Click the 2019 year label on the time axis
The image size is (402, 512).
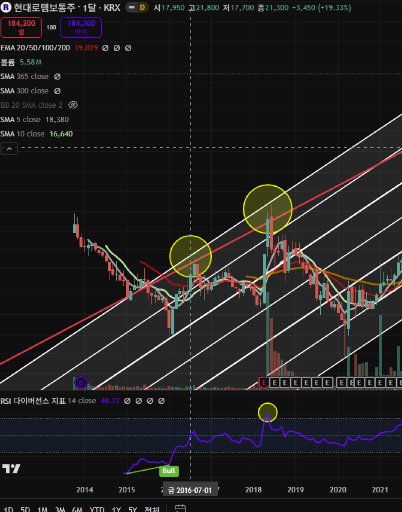point(296,490)
